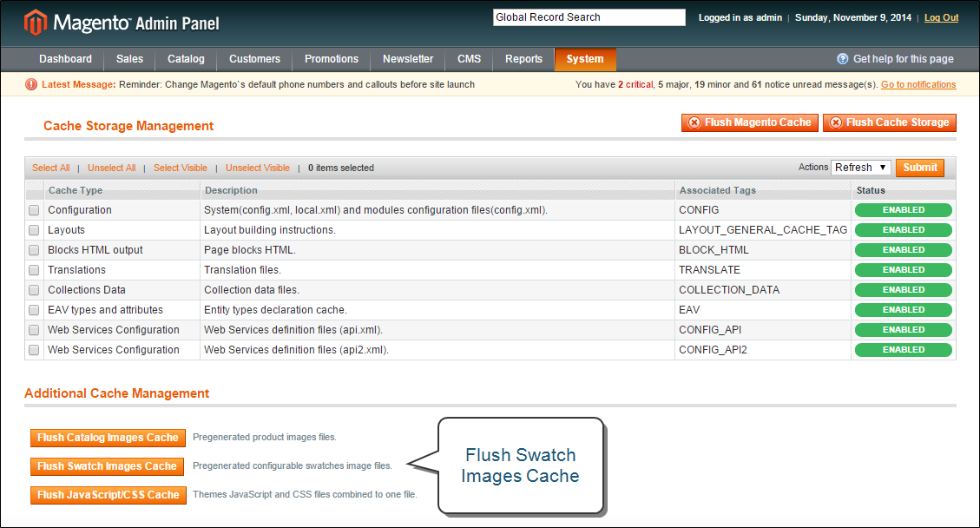The image size is (980, 528).
Task: Open the Sales menu
Action: point(129,59)
